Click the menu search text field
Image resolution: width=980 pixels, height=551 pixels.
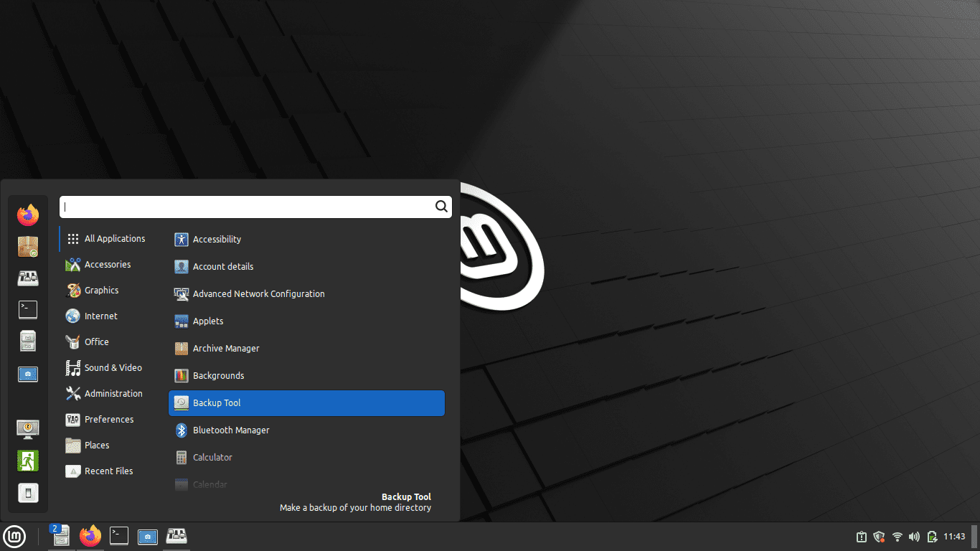click(x=246, y=207)
